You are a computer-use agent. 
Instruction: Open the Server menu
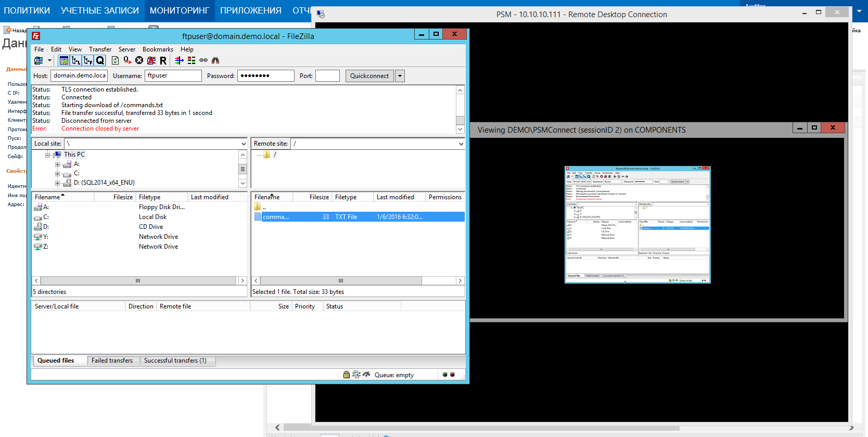(x=126, y=49)
